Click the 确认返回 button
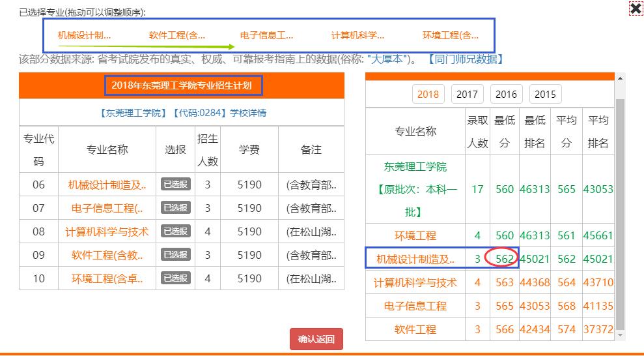The height and width of the screenshot is (356, 644). click(x=316, y=339)
